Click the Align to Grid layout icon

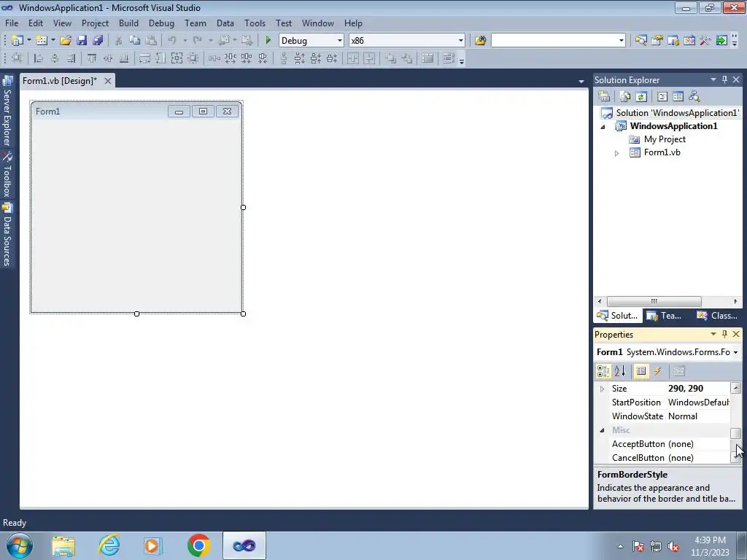click(x=17, y=58)
